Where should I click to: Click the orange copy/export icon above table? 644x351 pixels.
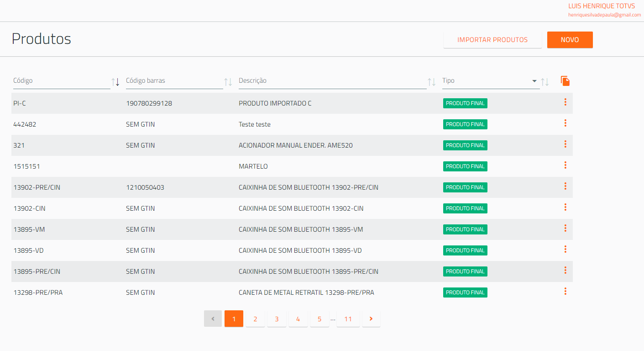(x=565, y=81)
